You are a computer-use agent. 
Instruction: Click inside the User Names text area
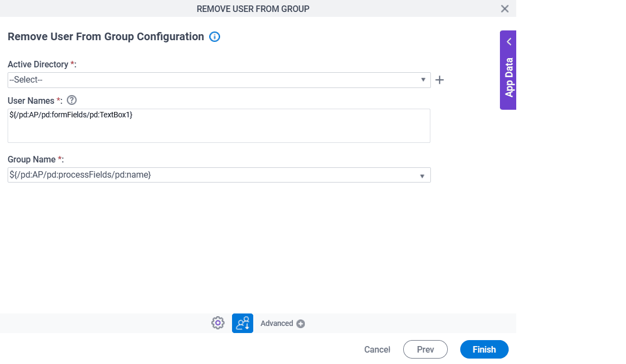coord(218,130)
